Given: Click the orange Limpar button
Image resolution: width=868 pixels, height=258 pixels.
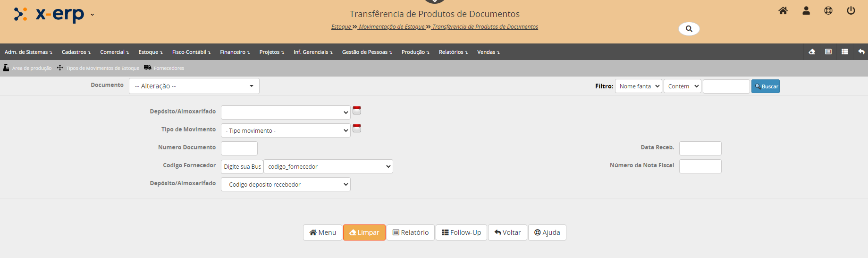Looking at the screenshot, I should coord(364,232).
